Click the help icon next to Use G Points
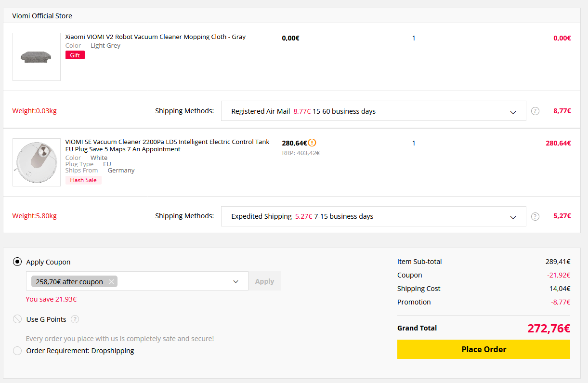 pos(75,319)
